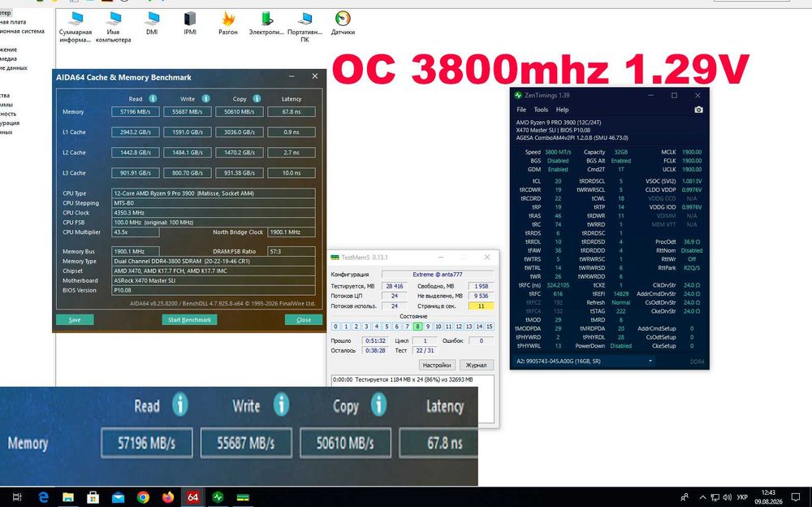Click the highlighted state box 8 in TestMem5

[x=417, y=327]
